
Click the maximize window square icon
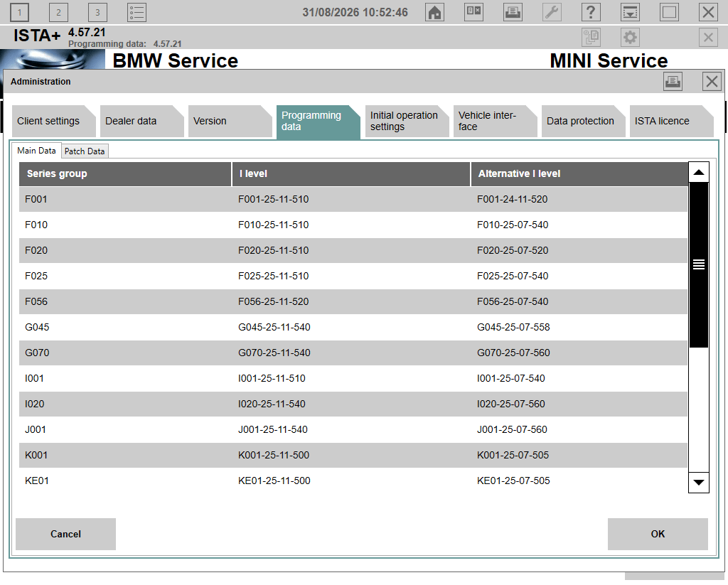pyautogui.click(x=669, y=12)
